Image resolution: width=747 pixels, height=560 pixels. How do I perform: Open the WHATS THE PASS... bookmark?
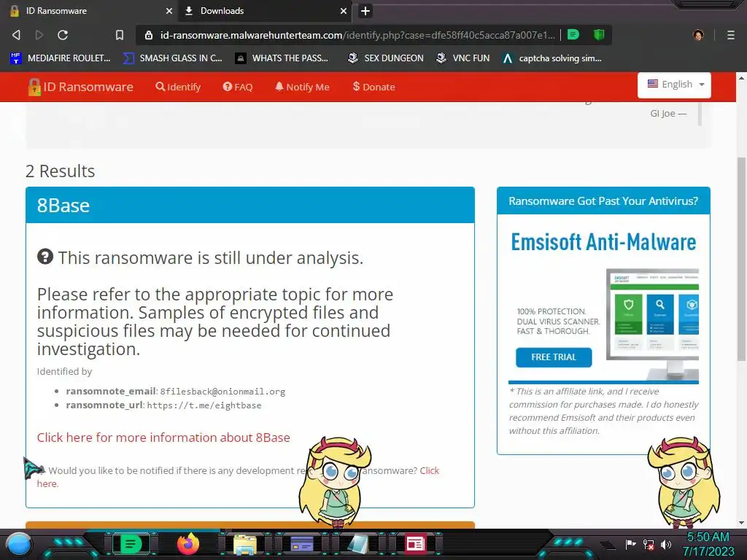click(x=282, y=58)
